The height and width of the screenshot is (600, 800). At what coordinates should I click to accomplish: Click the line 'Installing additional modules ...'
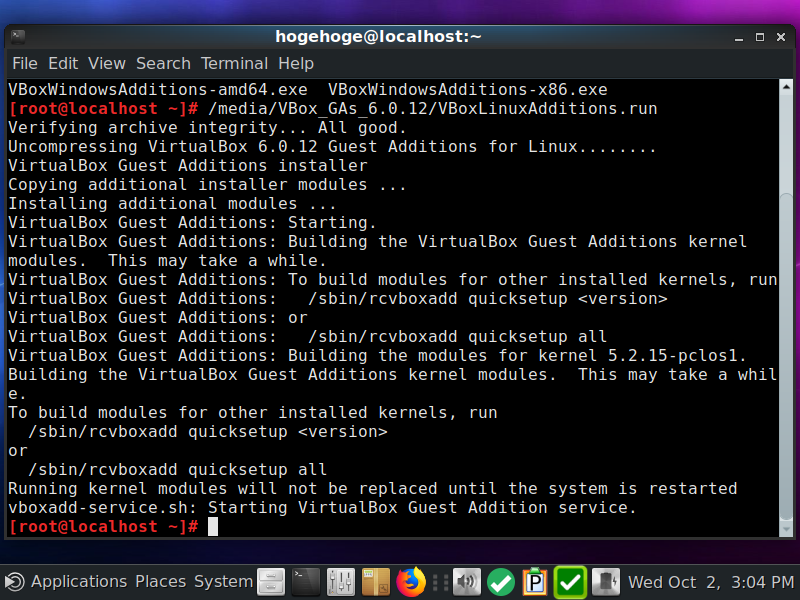pyautogui.click(x=172, y=204)
